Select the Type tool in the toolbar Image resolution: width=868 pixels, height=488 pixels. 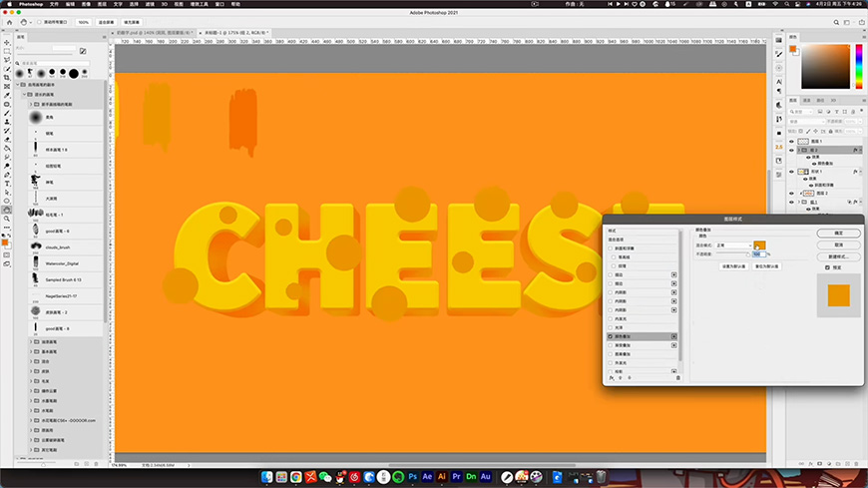point(7,184)
